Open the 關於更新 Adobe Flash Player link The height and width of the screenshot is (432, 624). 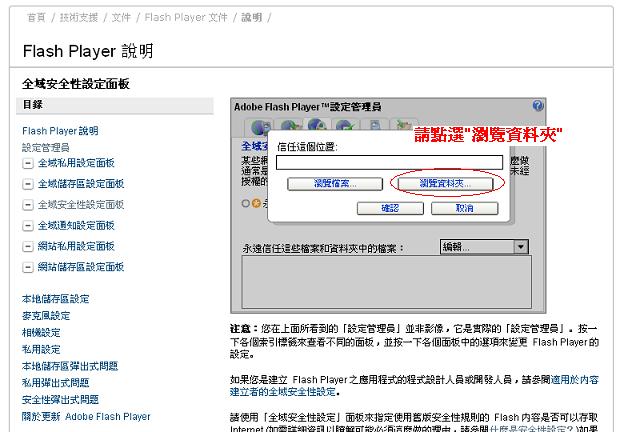tap(86, 416)
